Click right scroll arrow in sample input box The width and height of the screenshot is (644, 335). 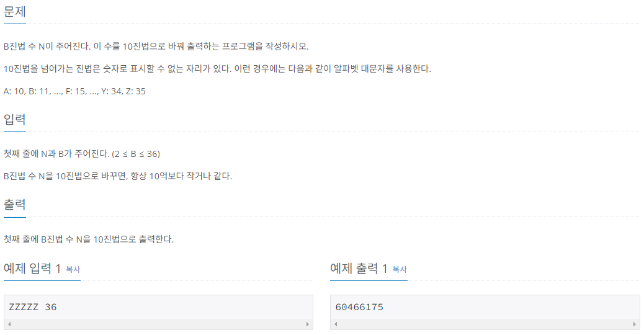308,324
